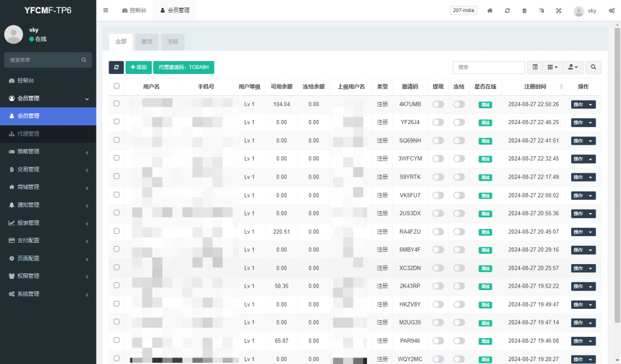Switch to the 冻结 tab

(x=173, y=42)
